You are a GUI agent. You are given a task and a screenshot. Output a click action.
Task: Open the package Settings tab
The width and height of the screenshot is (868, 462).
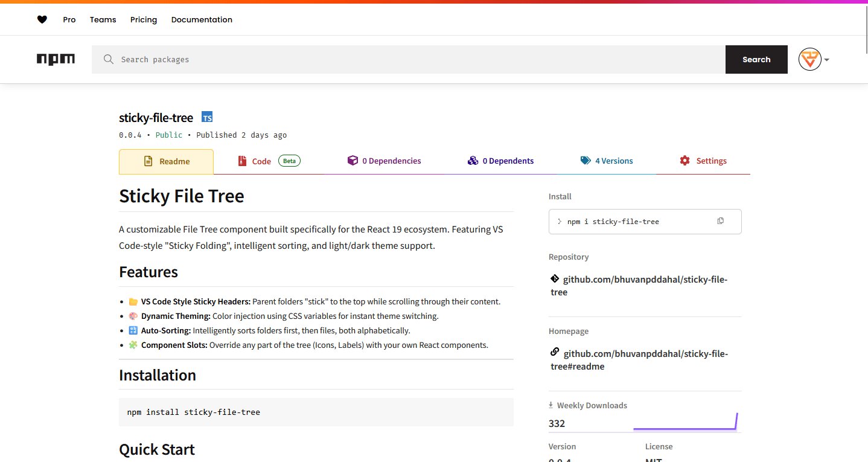click(x=703, y=161)
